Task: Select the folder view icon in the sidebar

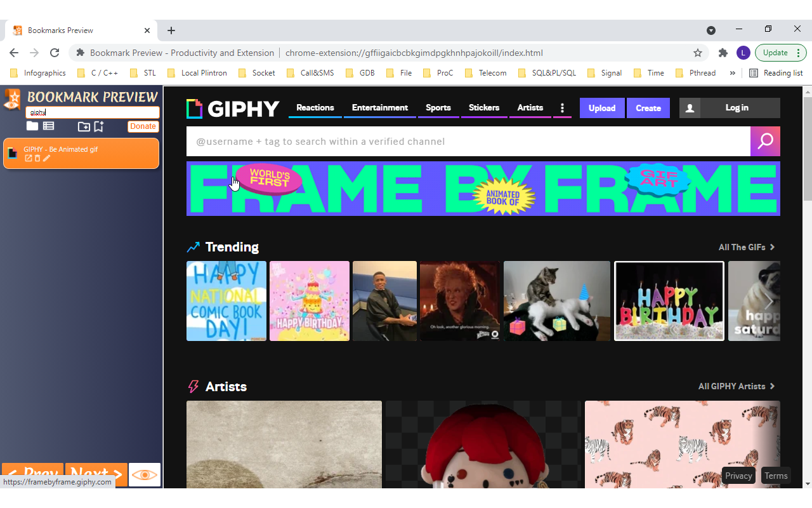Action: point(32,126)
